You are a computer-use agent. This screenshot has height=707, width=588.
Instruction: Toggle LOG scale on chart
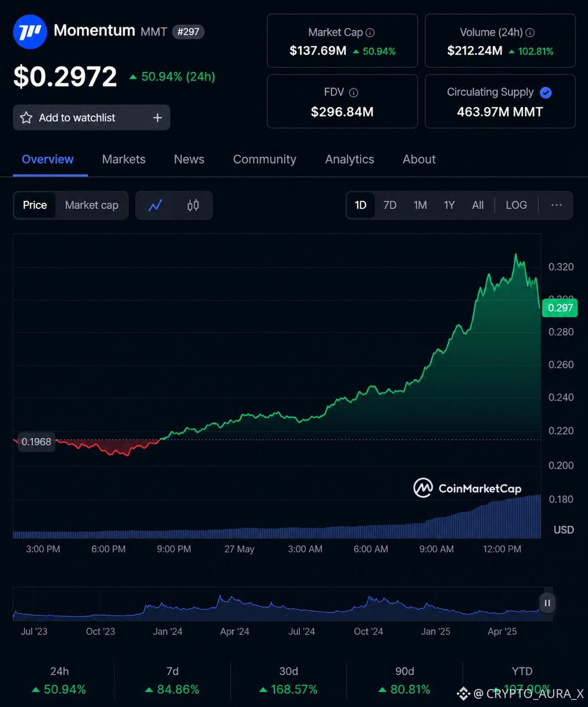pyautogui.click(x=517, y=205)
